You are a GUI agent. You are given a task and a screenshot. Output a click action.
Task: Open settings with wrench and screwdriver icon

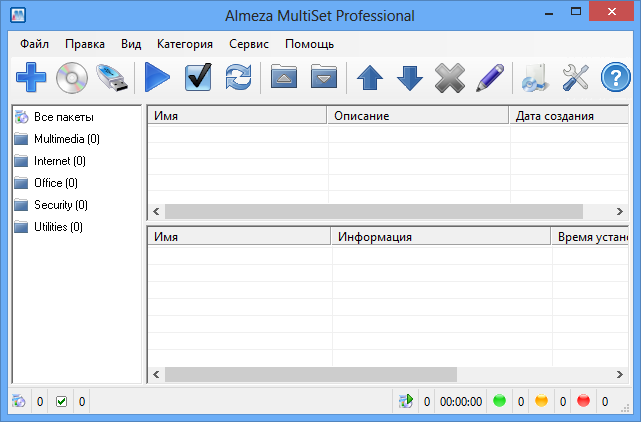(576, 77)
